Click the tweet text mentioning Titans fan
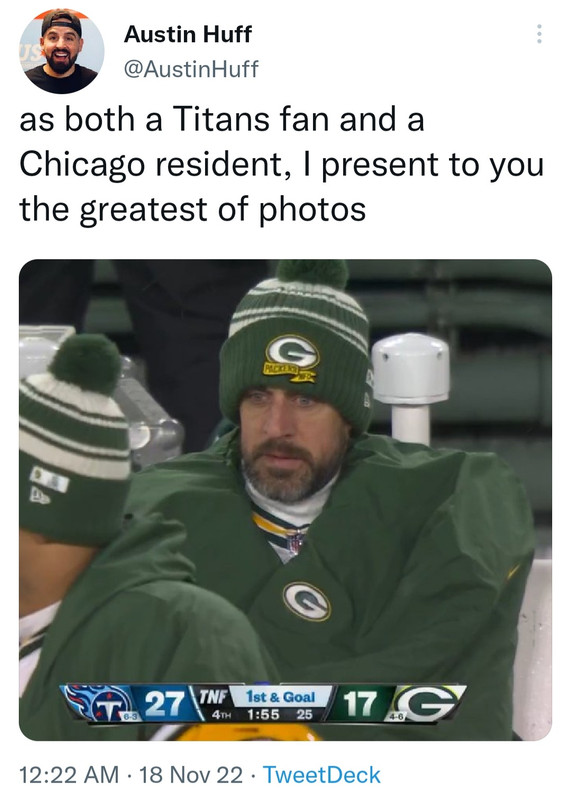Screen dimensions: 571x800 tap(281, 164)
